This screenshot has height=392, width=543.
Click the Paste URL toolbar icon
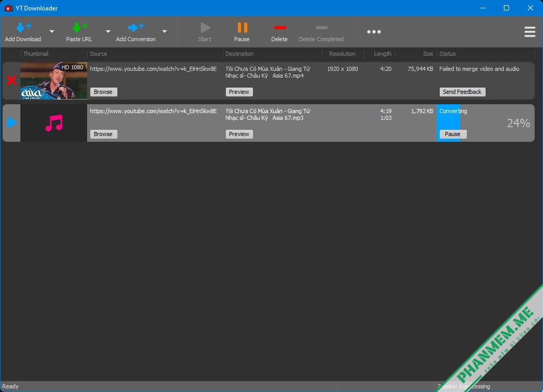pyautogui.click(x=80, y=27)
